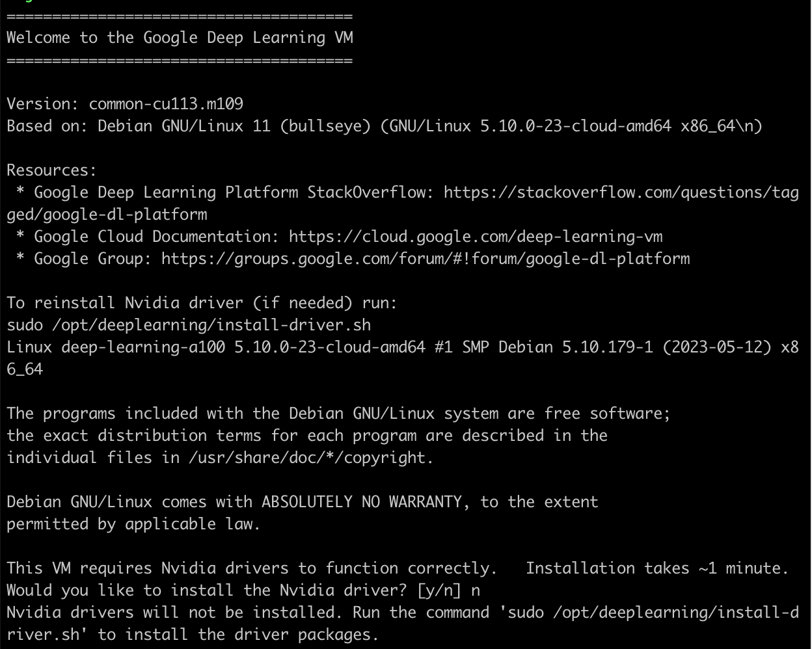Click the 'To reinstall Nvidia driver' line
Viewport: 812px width, 649px height.
pos(202,303)
